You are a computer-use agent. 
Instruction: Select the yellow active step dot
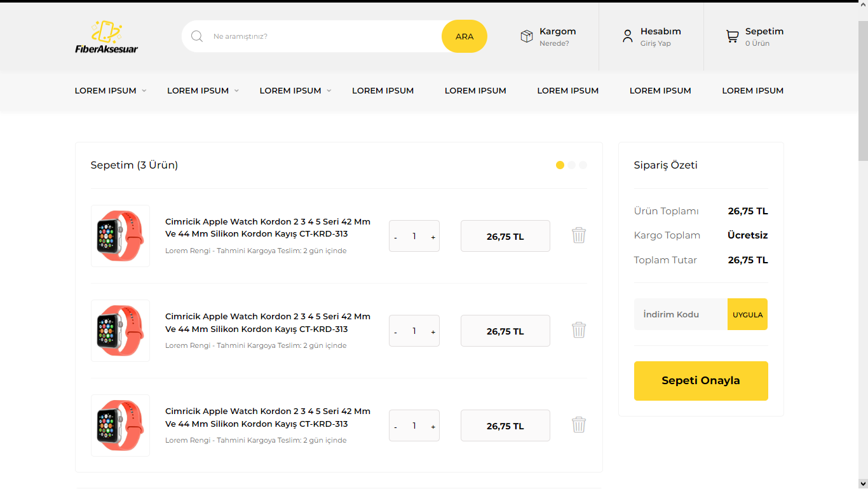tap(560, 165)
